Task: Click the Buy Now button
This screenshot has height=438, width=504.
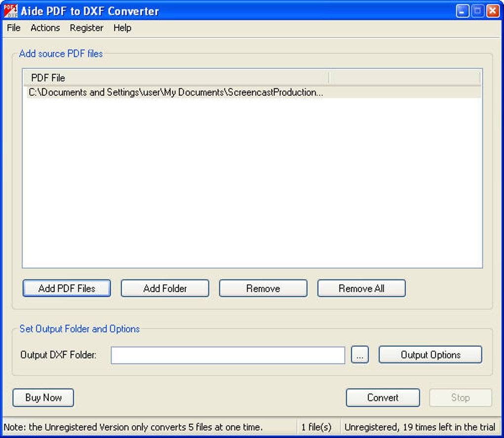Action: coord(43,398)
